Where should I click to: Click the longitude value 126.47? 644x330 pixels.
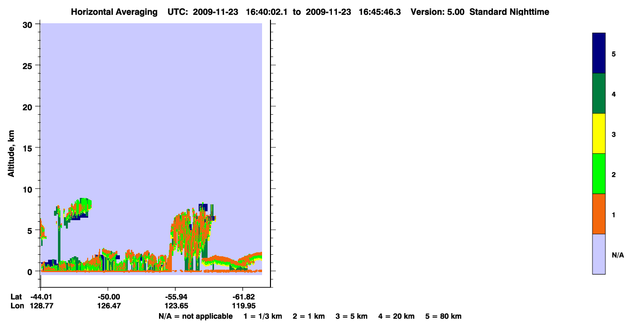108,306
